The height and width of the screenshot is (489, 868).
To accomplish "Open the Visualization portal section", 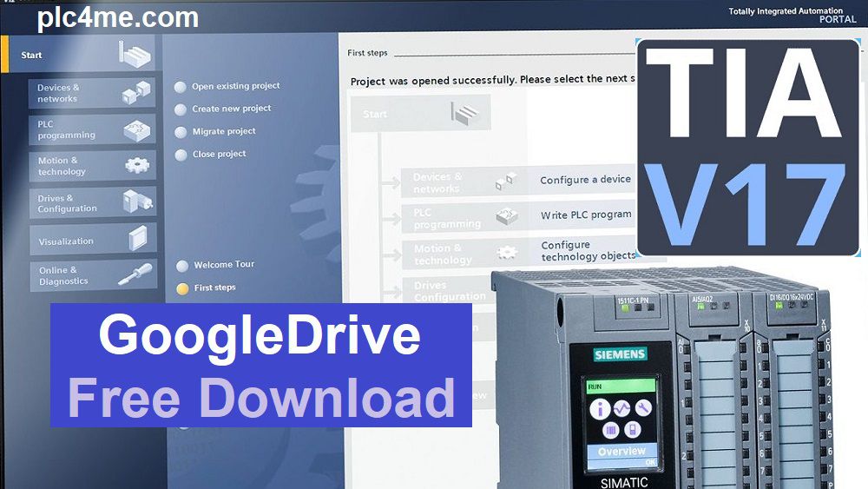I will point(66,241).
